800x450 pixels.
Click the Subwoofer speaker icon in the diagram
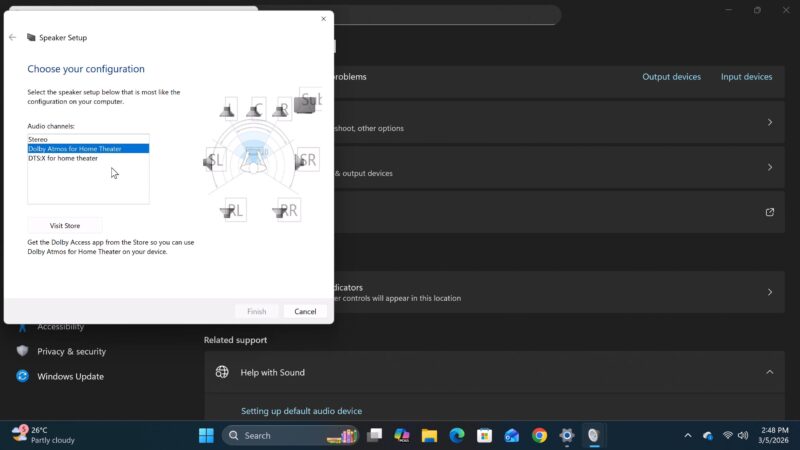(308, 101)
